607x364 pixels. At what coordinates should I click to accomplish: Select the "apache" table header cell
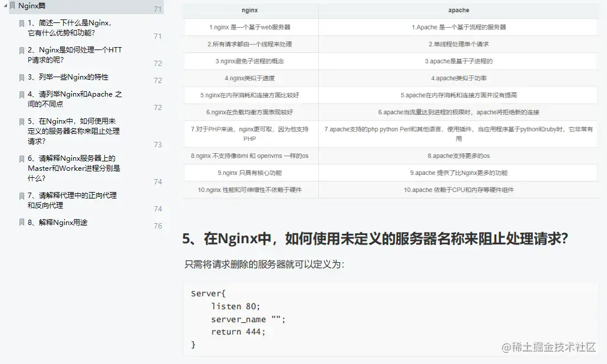pos(458,10)
